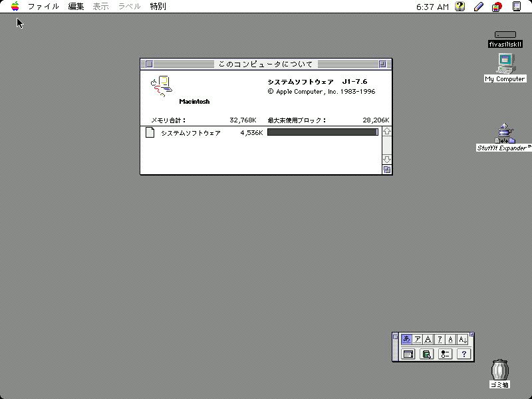Click the resize box of the About window

click(x=387, y=170)
